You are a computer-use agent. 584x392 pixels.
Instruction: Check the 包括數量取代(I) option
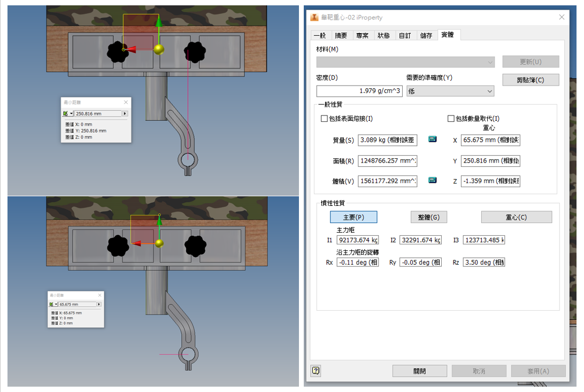click(x=451, y=119)
